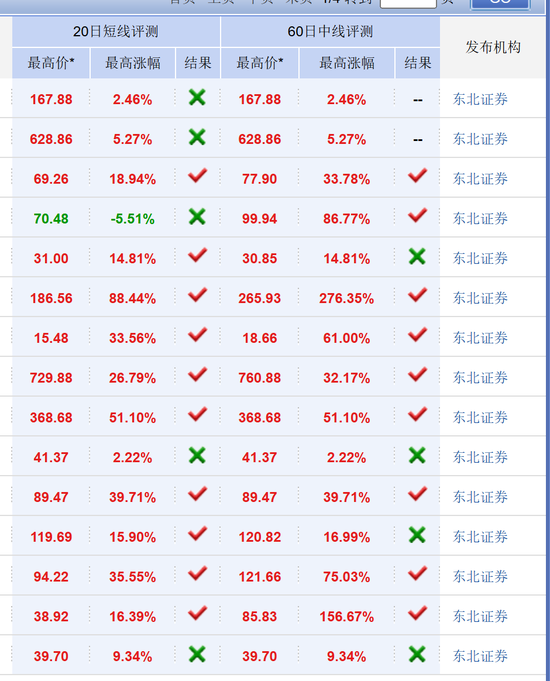Click the 60-day 最高价 column header

(260, 63)
